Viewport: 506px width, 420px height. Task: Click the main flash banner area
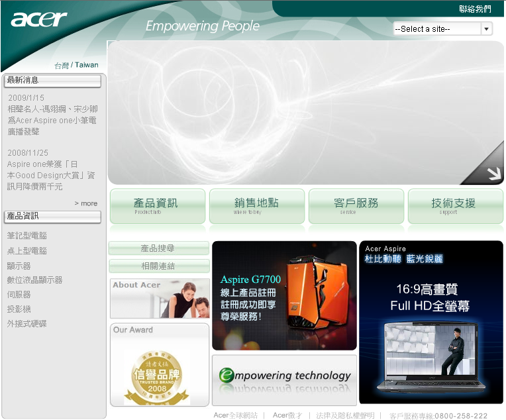pos(305,113)
